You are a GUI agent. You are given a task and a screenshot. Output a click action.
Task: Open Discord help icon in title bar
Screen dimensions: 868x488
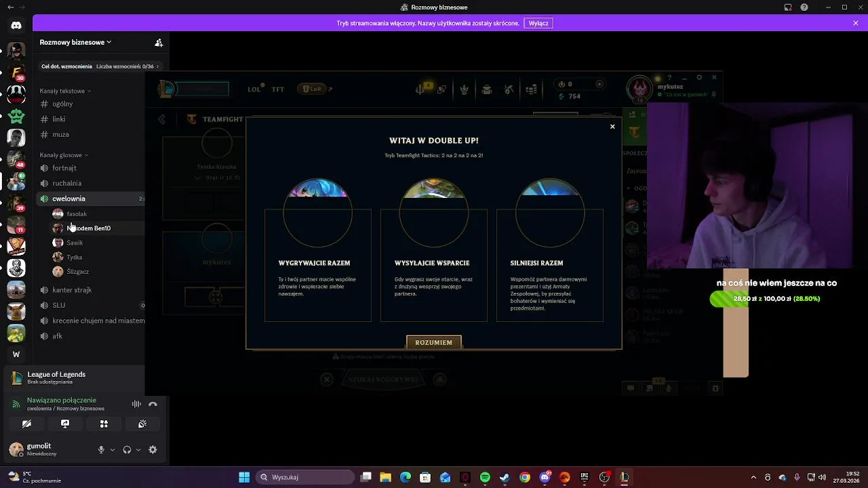804,7
